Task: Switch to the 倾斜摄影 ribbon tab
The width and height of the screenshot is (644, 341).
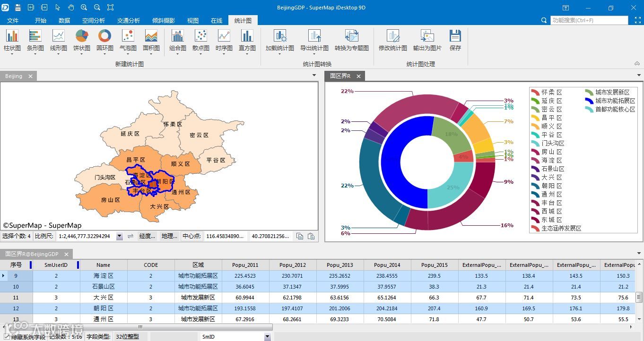Action: pos(164,20)
